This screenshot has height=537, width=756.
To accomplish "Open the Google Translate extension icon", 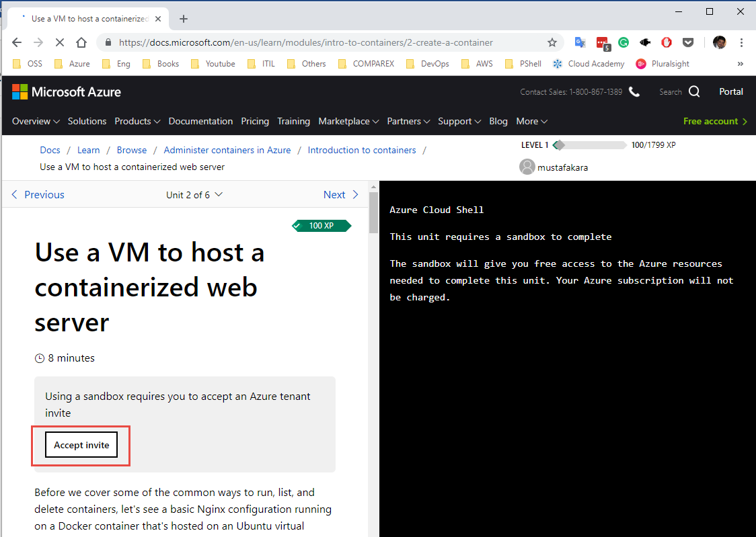I will coord(580,42).
